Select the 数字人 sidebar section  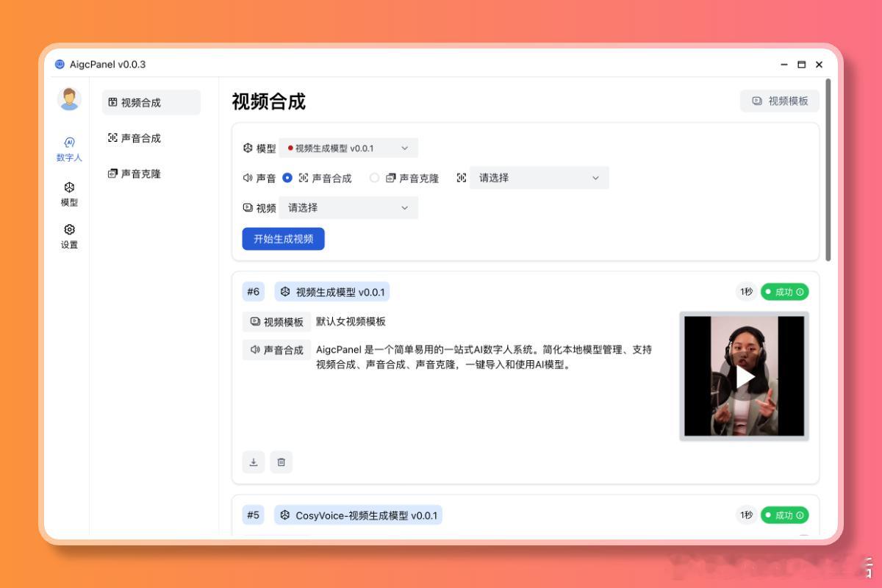[x=69, y=149]
